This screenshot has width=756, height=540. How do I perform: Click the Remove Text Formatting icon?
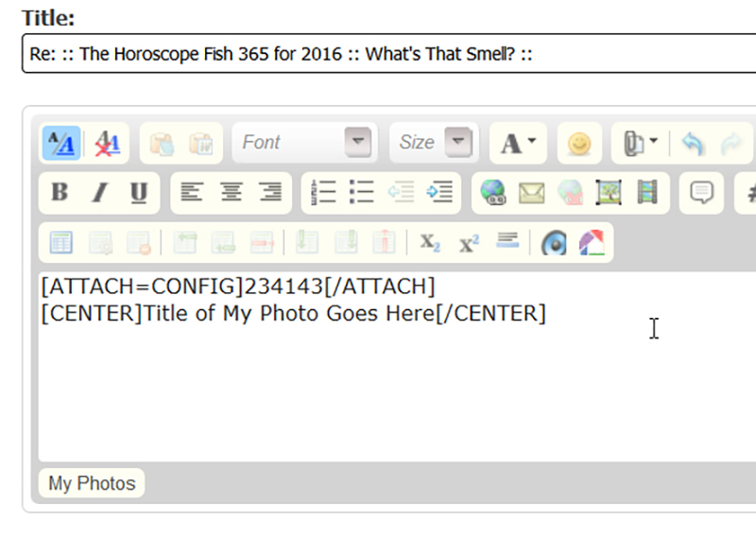coord(108,143)
